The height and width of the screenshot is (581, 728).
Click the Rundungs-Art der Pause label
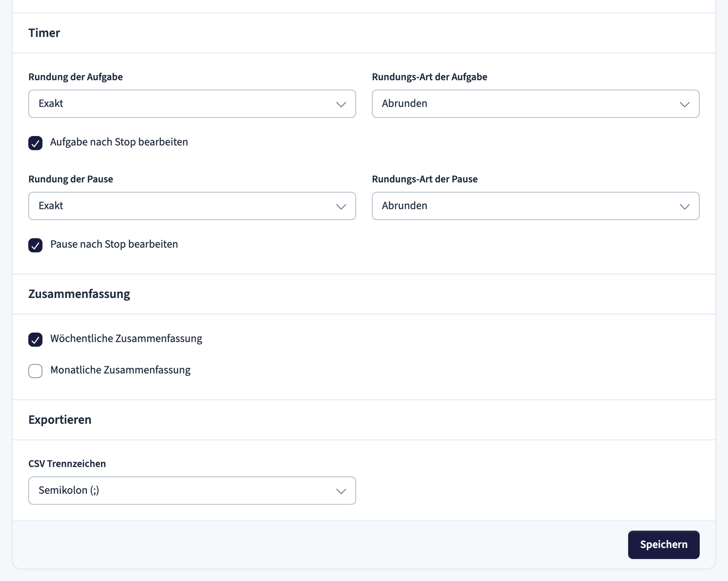(425, 179)
